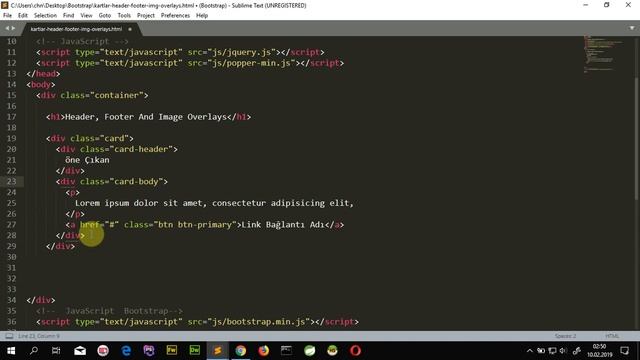640x360 pixels.
Task: Click 'js/bootstrap.min.js' src on line 36
Action: 258,322
